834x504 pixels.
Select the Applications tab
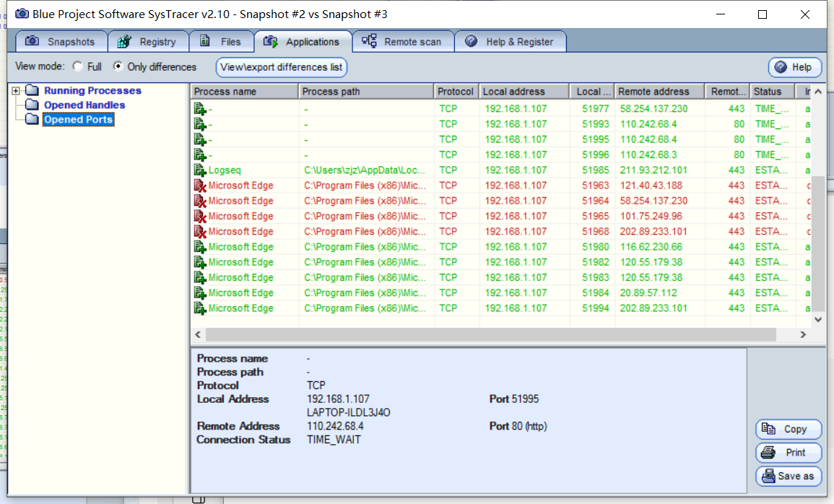(303, 41)
